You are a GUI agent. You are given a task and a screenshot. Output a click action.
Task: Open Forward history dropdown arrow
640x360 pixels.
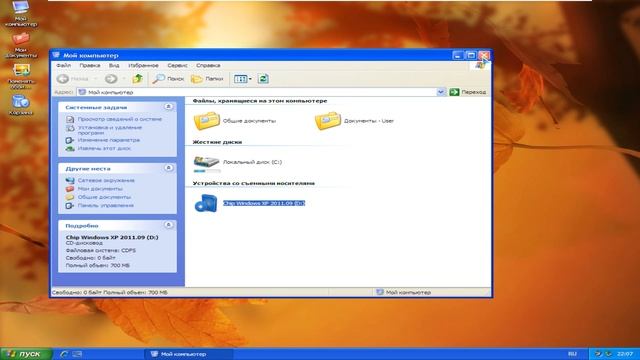point(124,79)
